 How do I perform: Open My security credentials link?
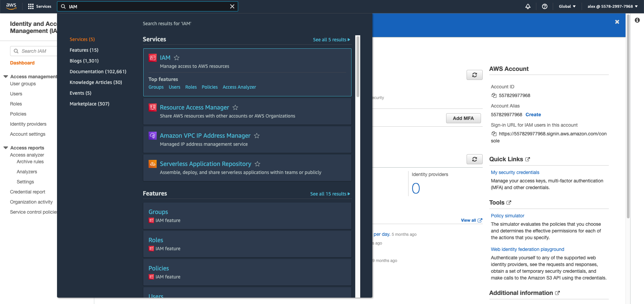[x=515, y=172]
